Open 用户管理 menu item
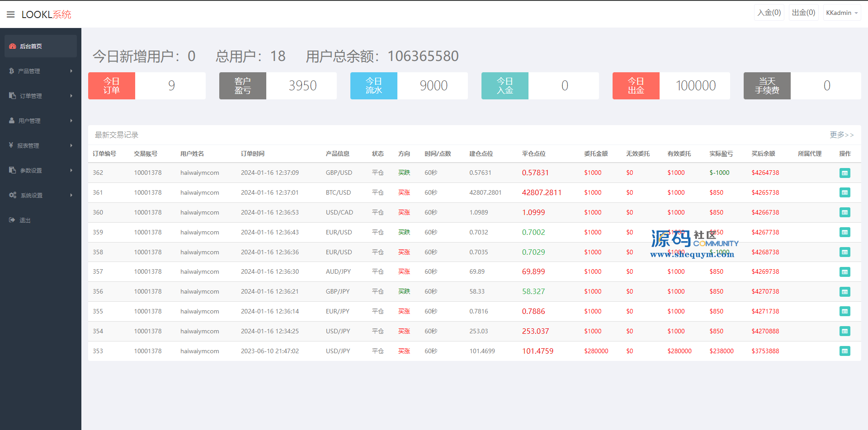868x430 pixels. (41, 121)
